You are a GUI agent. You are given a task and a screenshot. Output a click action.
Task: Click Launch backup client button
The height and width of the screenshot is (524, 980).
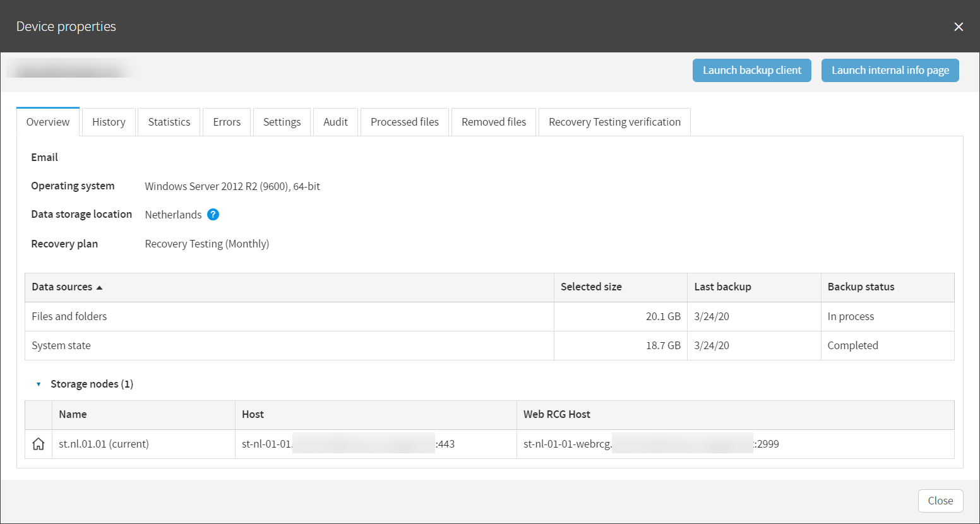(751, 70)
